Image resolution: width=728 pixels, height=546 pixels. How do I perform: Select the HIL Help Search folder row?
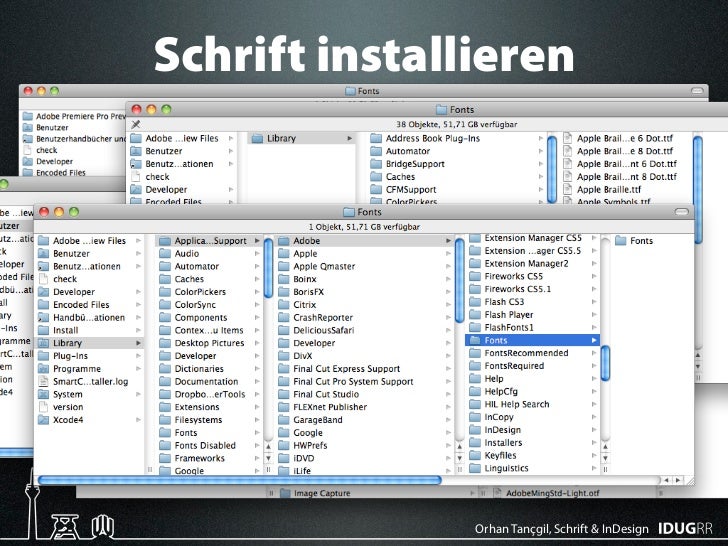pos(532,404)
